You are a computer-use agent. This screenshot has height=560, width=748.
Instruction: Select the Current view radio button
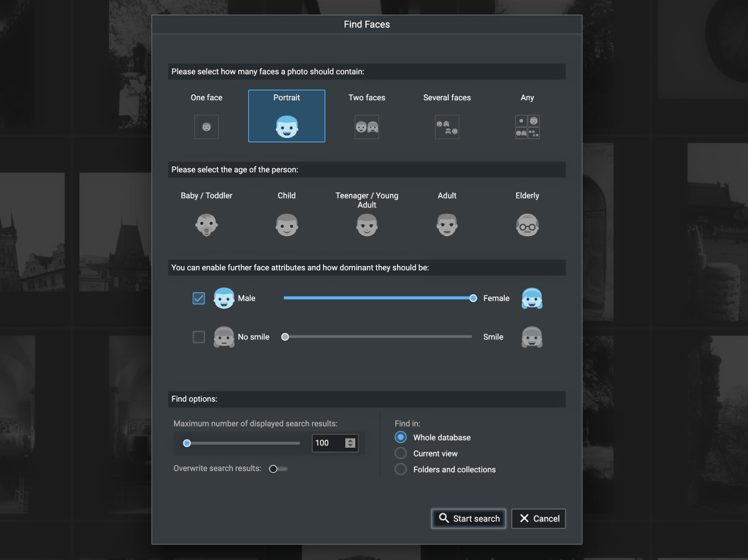pyautogui.click(x=400, y=453)
